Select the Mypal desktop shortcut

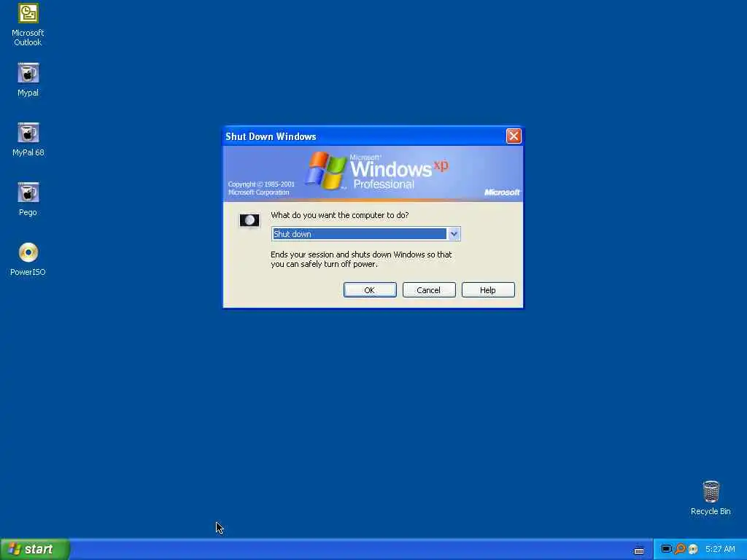point(28,79)
